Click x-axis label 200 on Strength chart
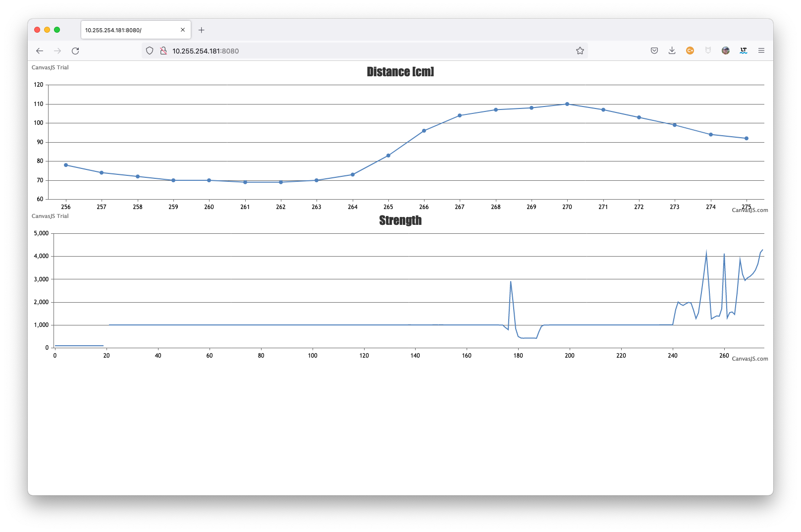This screenshot has width=801, height=532. [570, 356]
